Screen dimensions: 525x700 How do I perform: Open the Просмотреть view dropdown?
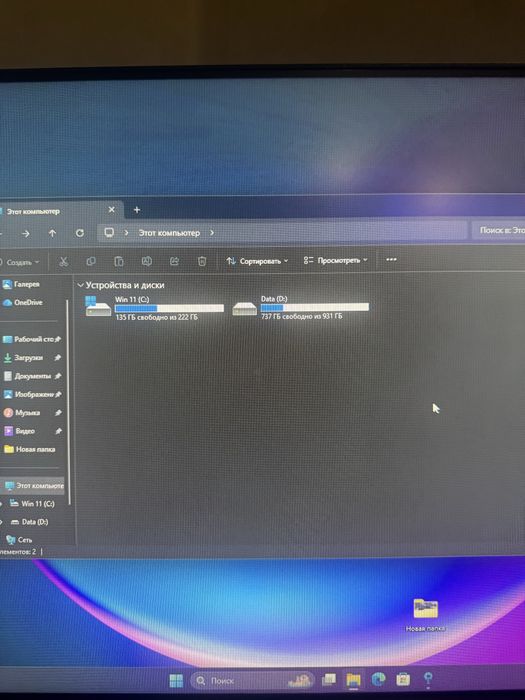pyautogui.click(x=335, y=260)
